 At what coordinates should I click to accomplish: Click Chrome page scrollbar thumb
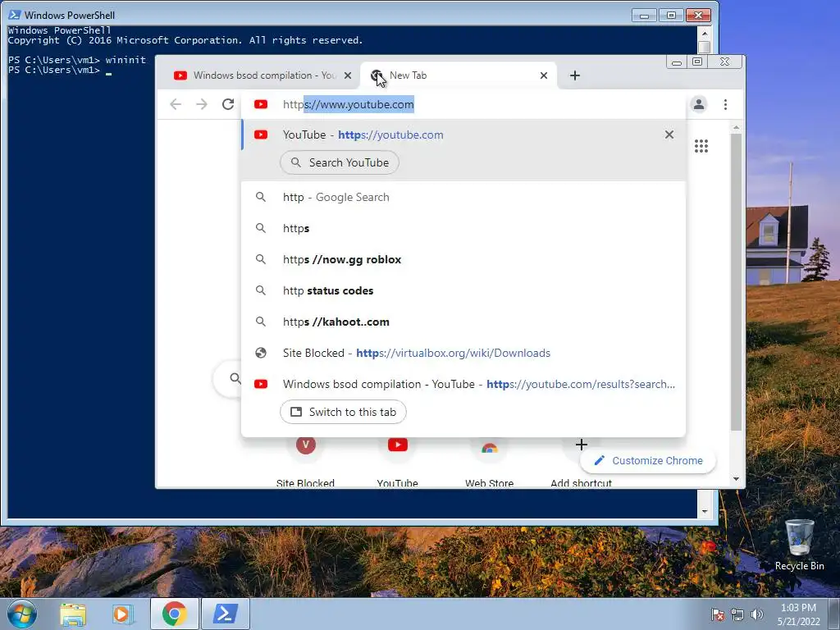tap(736, 282)
